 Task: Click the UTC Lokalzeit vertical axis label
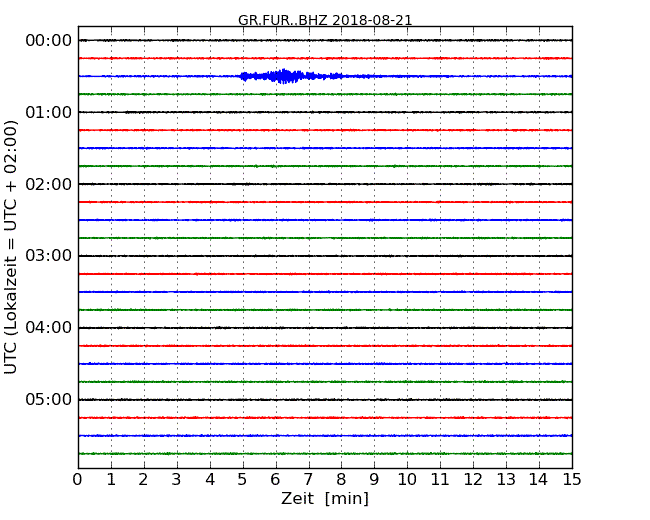click(11, 247)
